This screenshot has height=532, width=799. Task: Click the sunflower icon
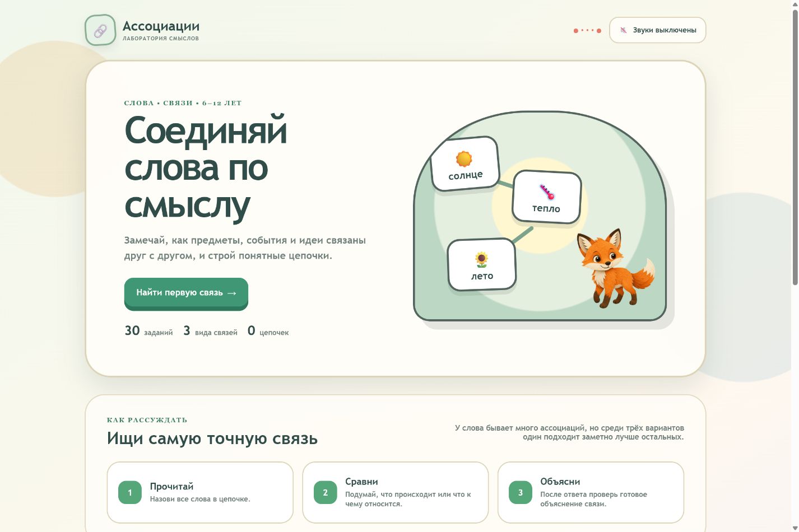click(482, 260)
